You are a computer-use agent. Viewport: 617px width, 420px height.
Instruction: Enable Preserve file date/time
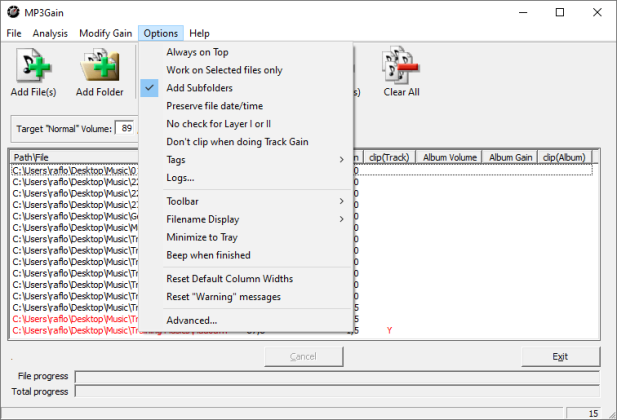(x=246, y=106)
